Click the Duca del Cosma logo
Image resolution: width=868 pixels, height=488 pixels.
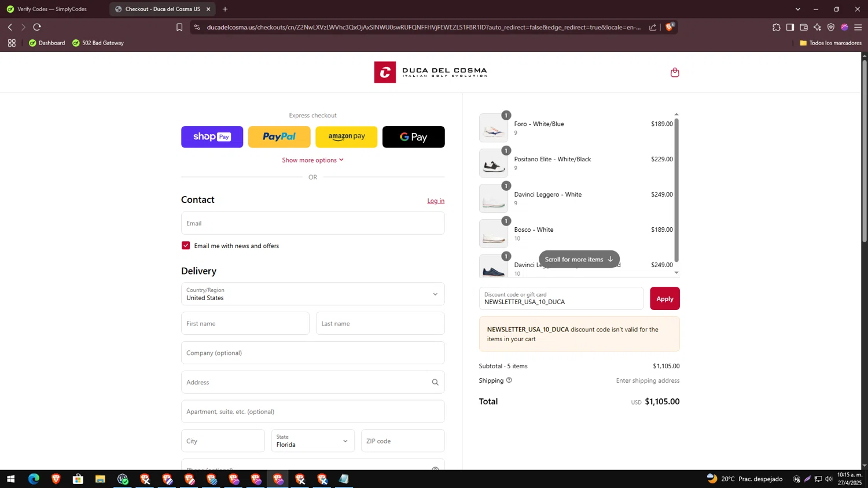(x=431, y=72)
